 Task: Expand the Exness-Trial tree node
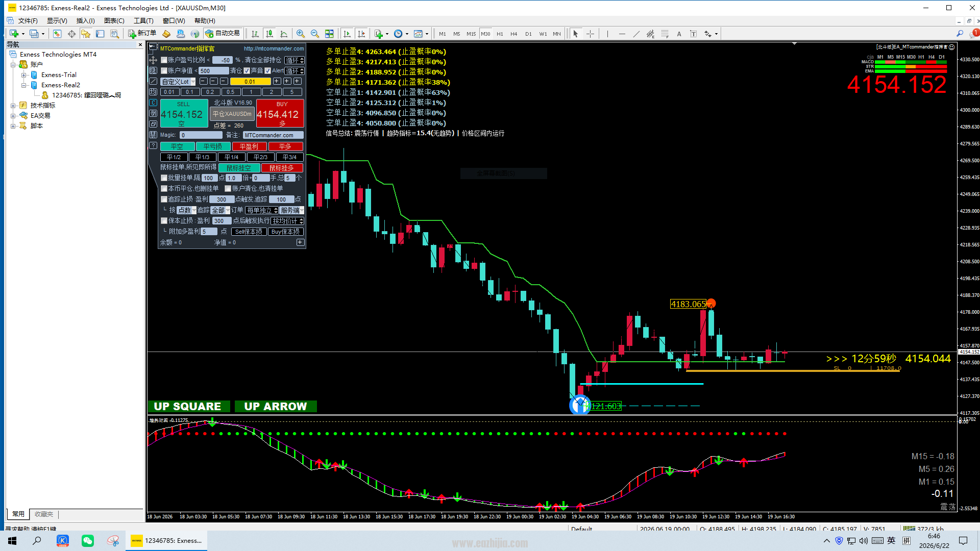click(23, 75)
